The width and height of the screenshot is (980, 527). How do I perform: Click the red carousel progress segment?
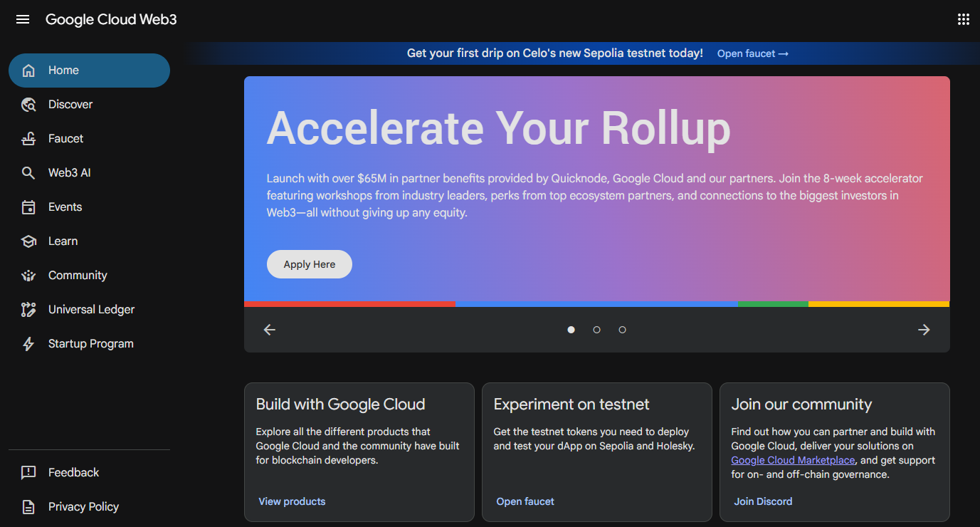(349, 304)
